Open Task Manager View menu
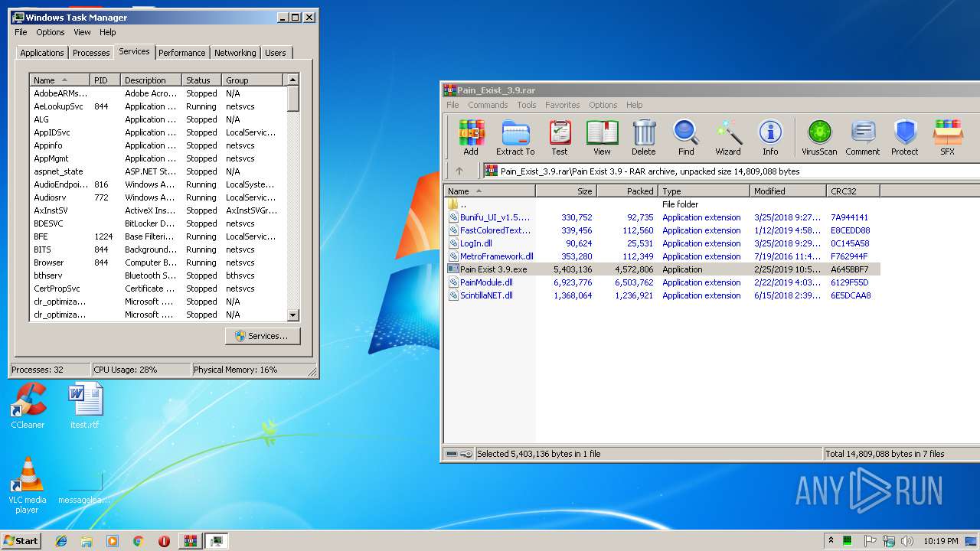Image resolution: width=980 pixels, height=551 pixels. [x=82, y=32]
